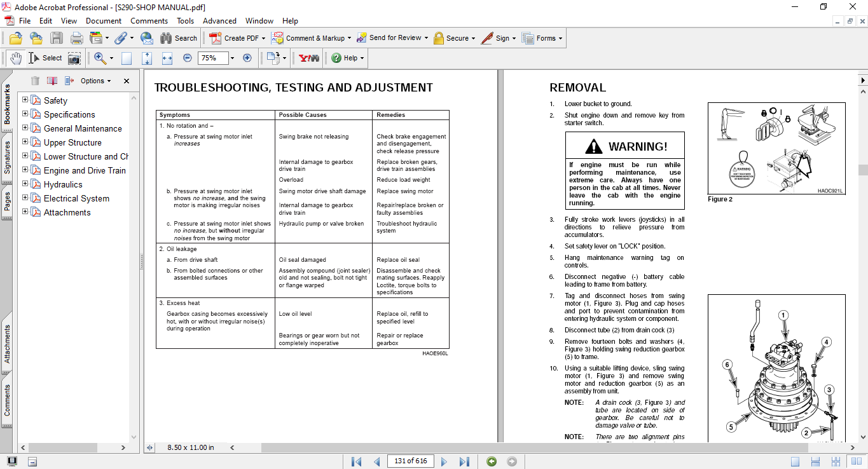Open the Advanced menu
The height and width of the screenshot is (469, 868).
pos(219,21)
